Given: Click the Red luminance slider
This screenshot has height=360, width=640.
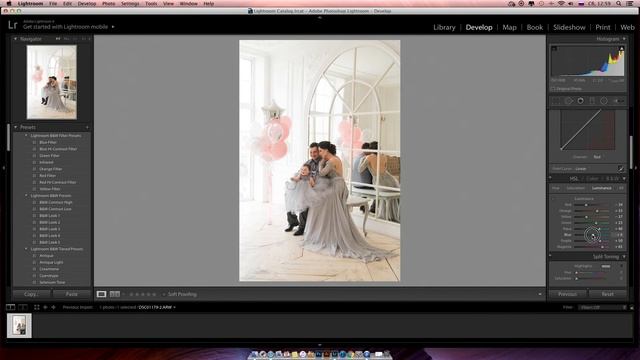Looking at the screenshot, I should point(592,205).
